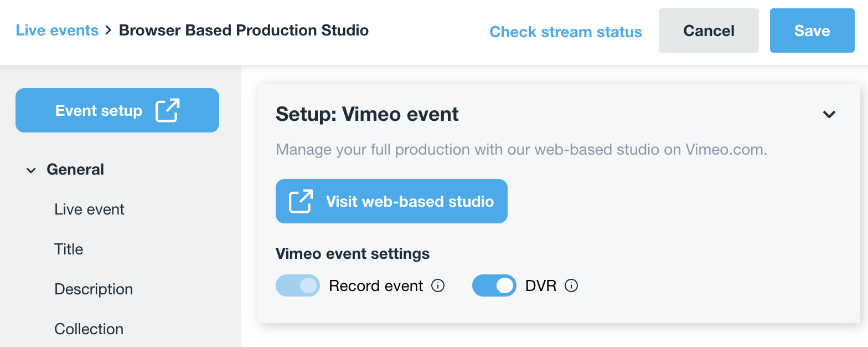This screenshot has height=347, width=868.
Task: Disable the DVR toggle
Action: (494, 285)
